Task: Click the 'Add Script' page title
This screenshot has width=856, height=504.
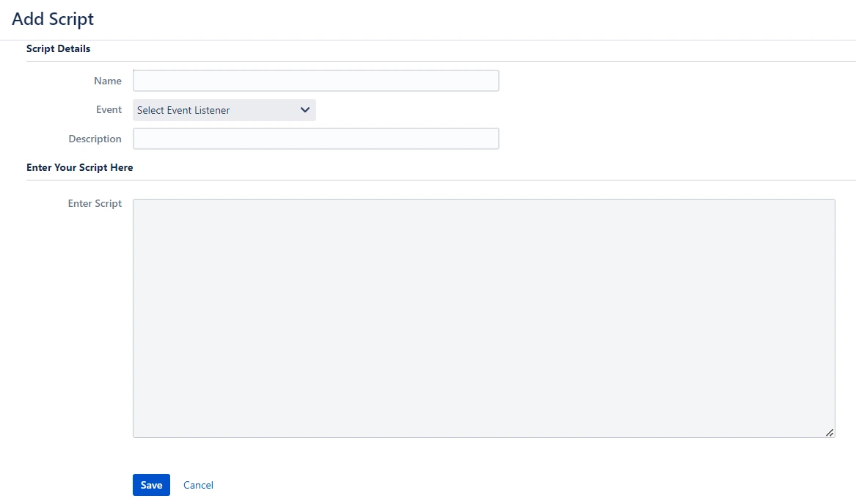Action: point(53,18)
